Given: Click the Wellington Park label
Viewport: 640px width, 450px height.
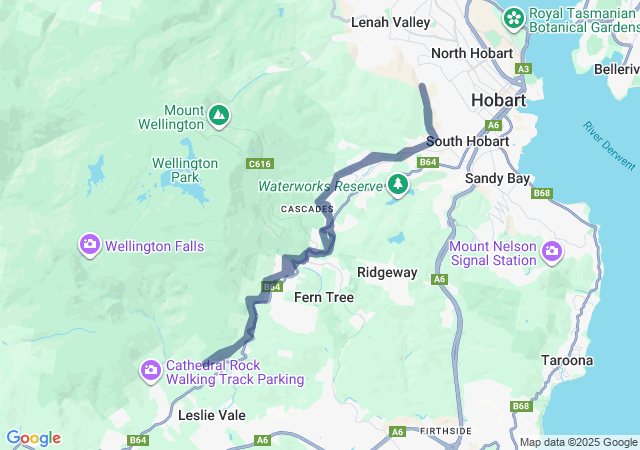Looking at the screenshot, I should 185,170.
